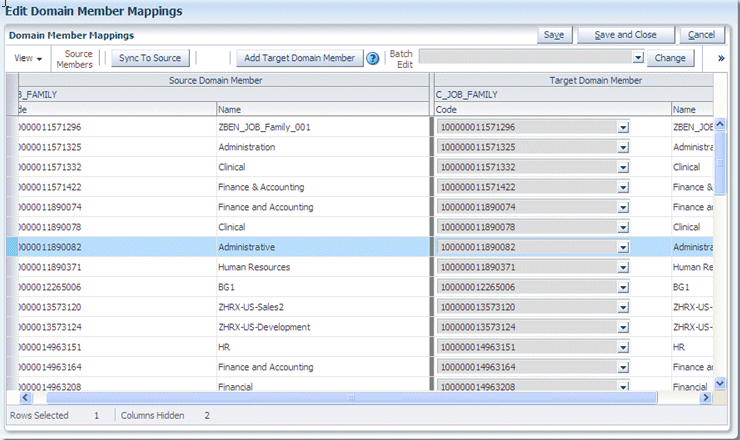Select source row ZHRX-US-Development

(224, 327)
